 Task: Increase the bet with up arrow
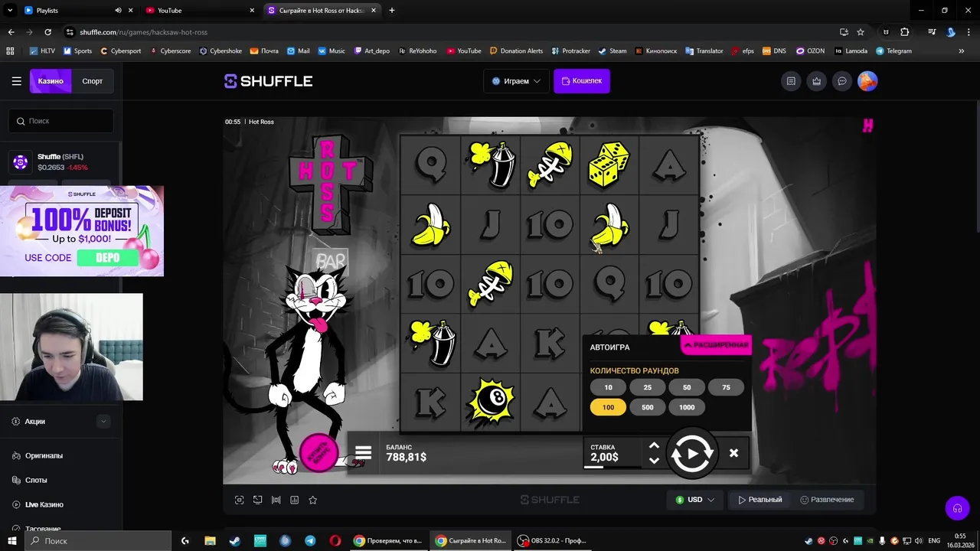point(654,445)
